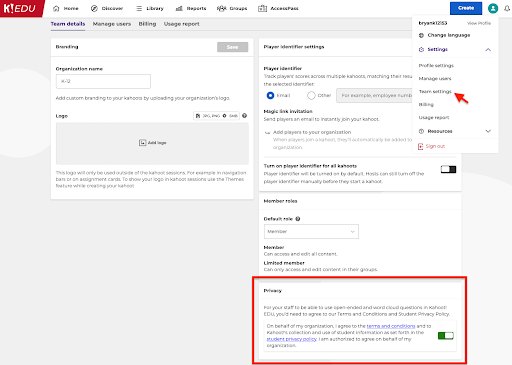Click Sign out in account menu
Viewport: 512px width, 365px height.
(432, 146)
